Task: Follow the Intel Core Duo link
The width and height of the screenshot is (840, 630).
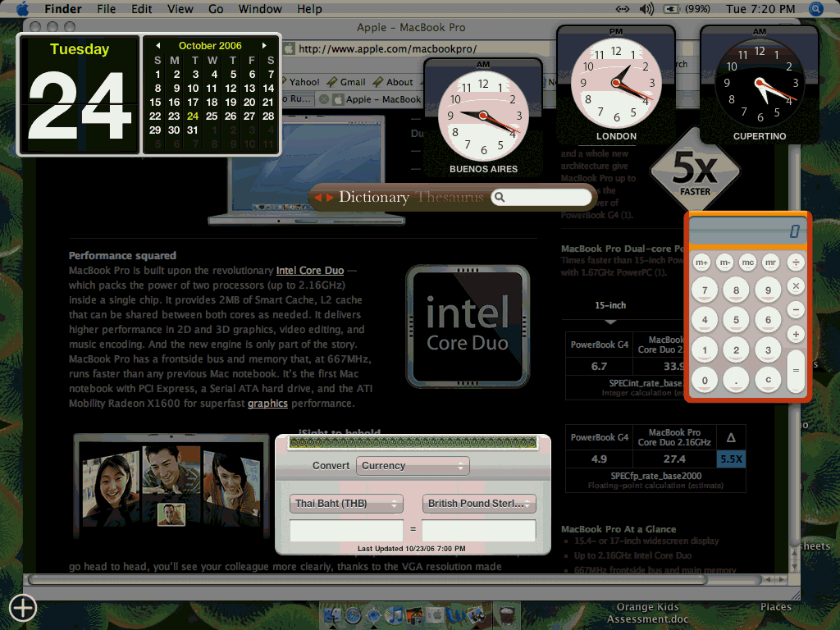Action: pos(309,271)
